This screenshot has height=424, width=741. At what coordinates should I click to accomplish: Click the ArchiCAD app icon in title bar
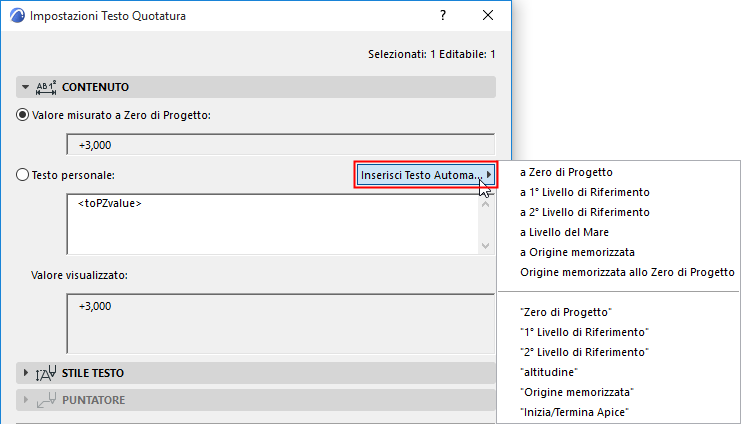click(x=16, y=16)
